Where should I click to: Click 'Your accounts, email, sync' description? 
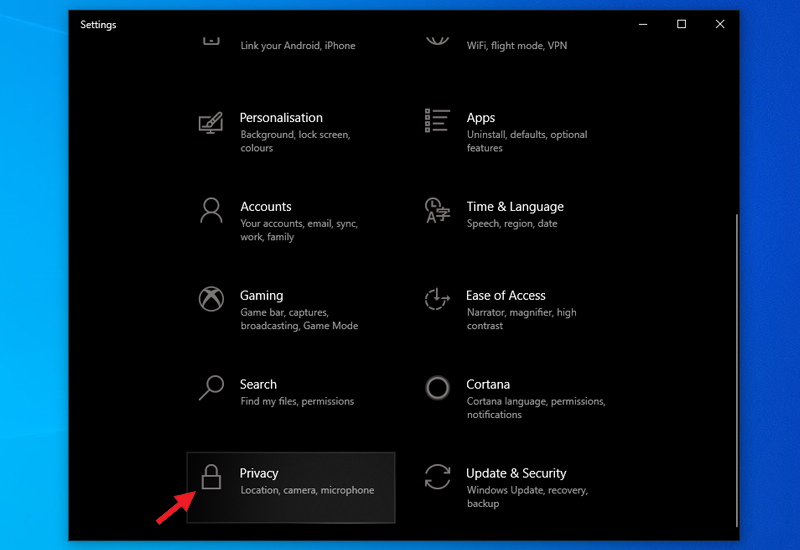(299, 230)
